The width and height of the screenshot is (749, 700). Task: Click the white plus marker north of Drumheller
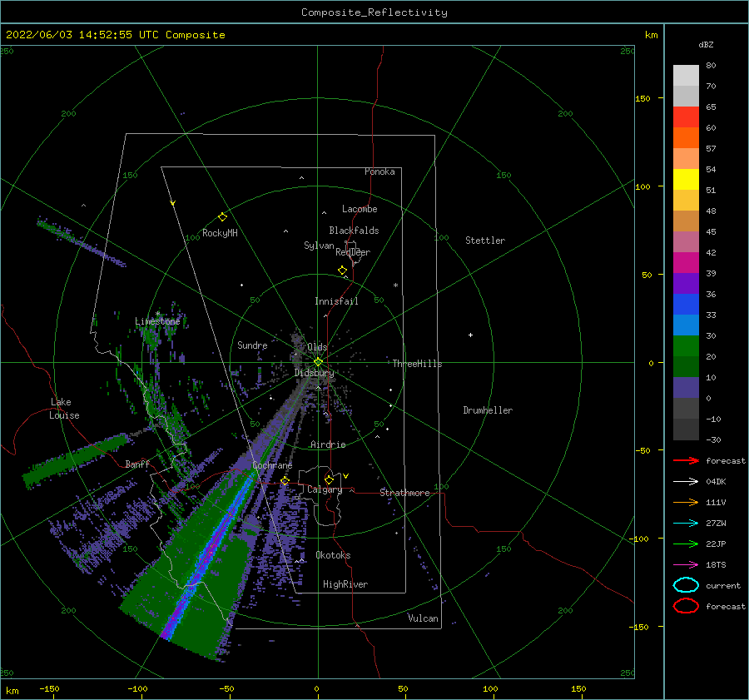[x=470, y=335]
